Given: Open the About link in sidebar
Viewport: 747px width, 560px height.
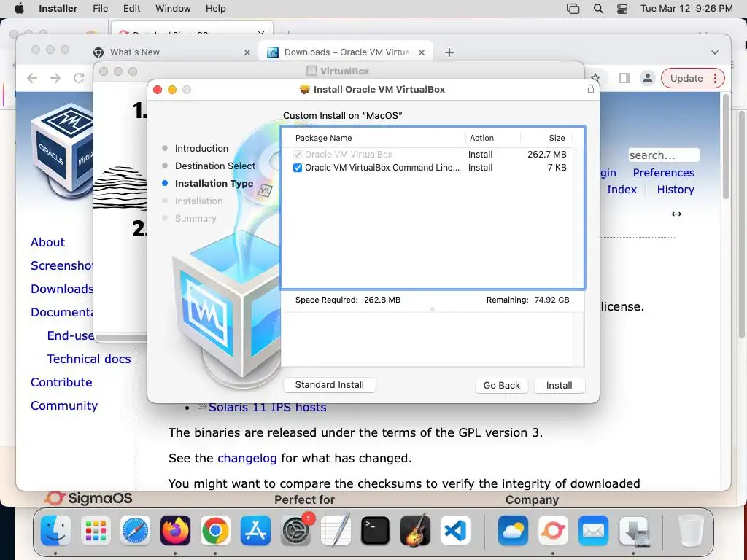Looking at the screenshot, I should (x=47, y=242).
